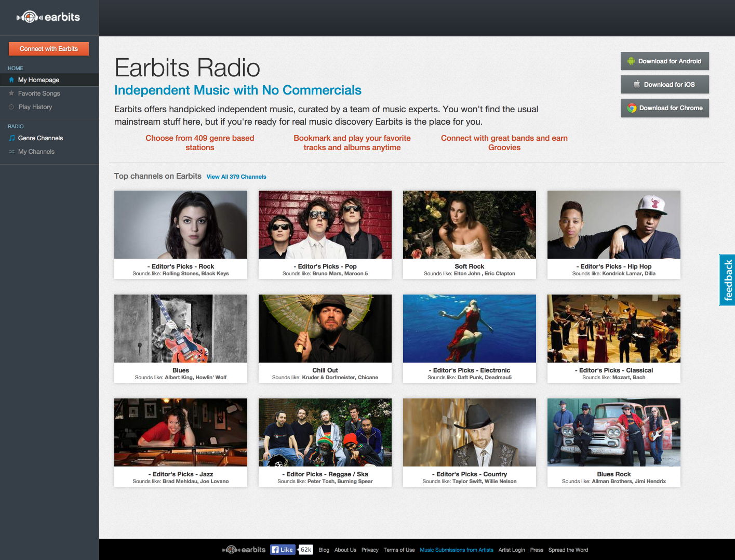735x560 pixels.
Task: Click Spread the Word footer link
Action: click(568, 550)
